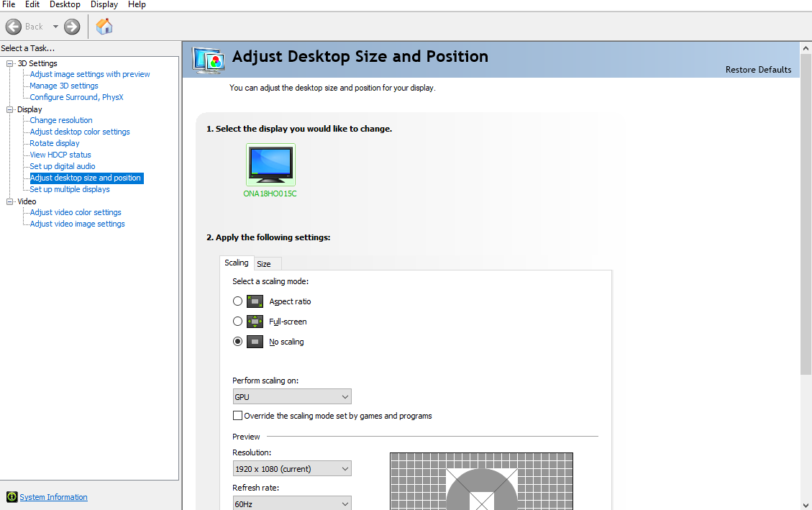Screen dimensions: 812x510
Task: Click the Aspect ratio scaling icon
Action: [255, 301]
